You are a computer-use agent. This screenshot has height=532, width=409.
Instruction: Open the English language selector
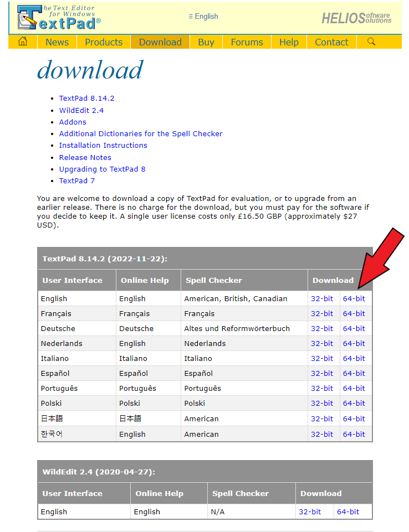pos(203,16)
